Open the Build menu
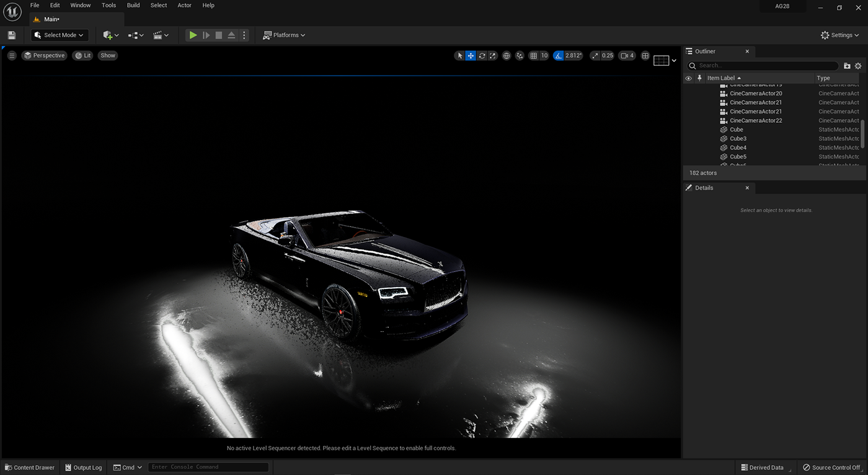 click(x=133, y=5)
